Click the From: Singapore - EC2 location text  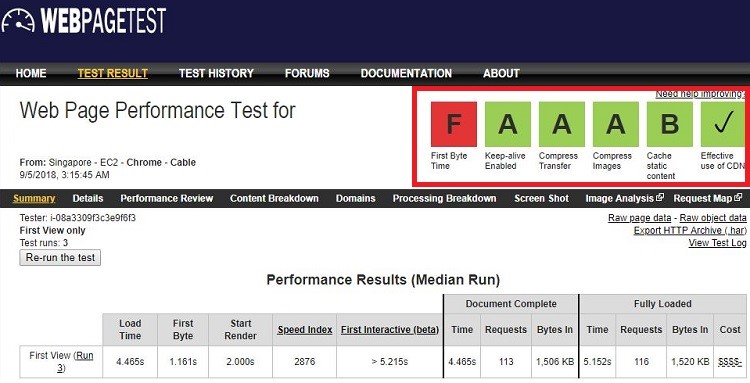click(x=108, y=163)
